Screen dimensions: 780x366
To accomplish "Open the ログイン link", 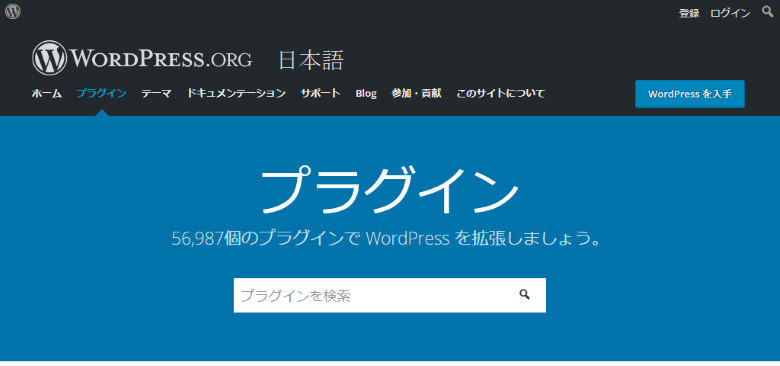I will [730, 13].
